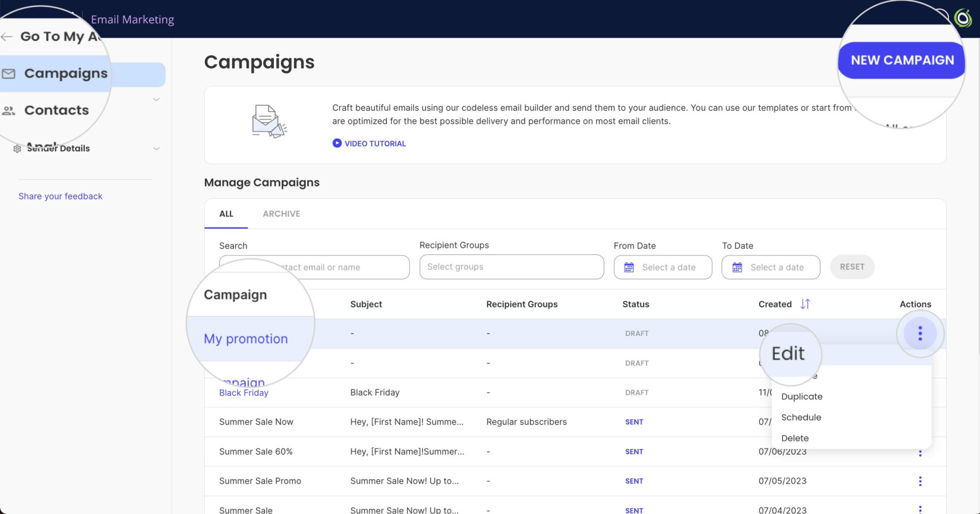Open Contacts in the sidebar
This screenshot has height=514, width=980.
click(x=57, y=110)
